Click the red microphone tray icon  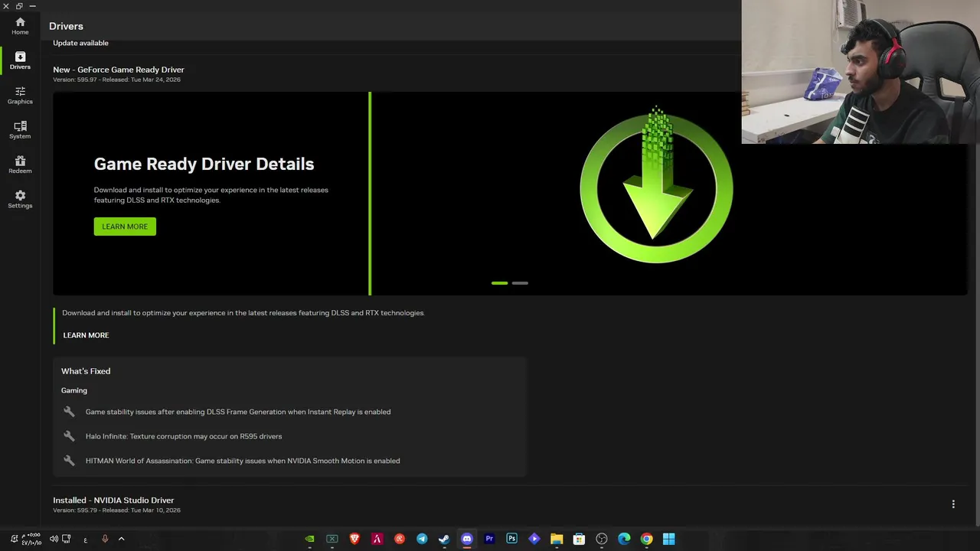(x=105, y=539)
